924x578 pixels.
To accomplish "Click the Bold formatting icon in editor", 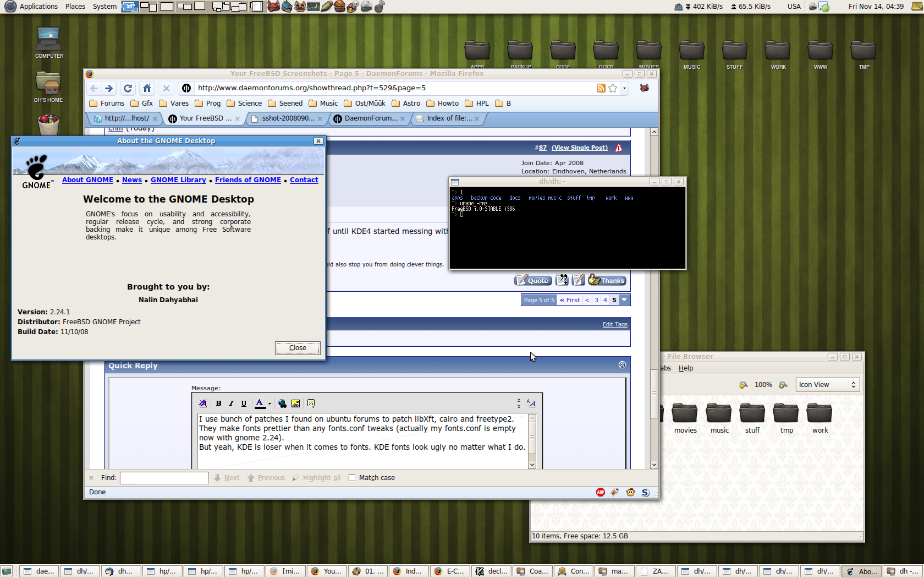I will [x=218, y=403].
